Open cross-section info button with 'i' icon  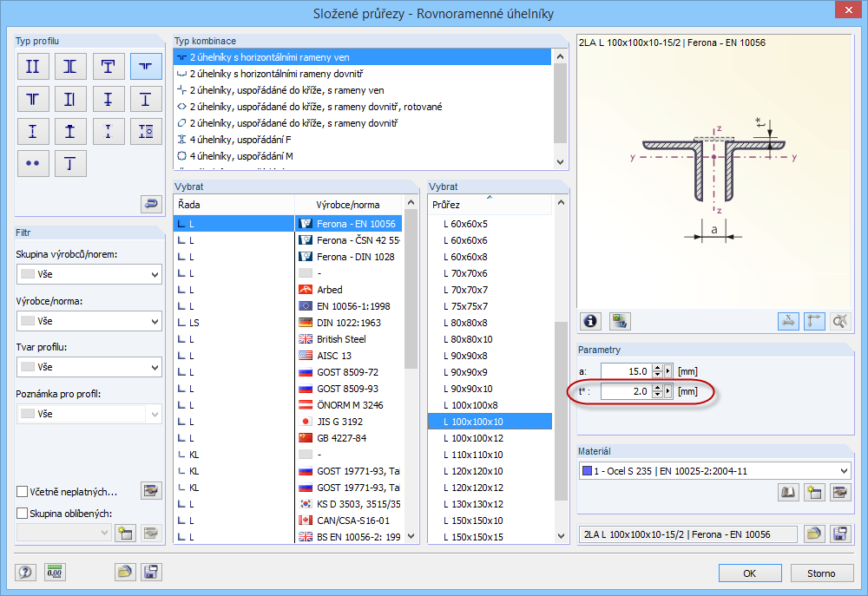(x=590, y=321)
